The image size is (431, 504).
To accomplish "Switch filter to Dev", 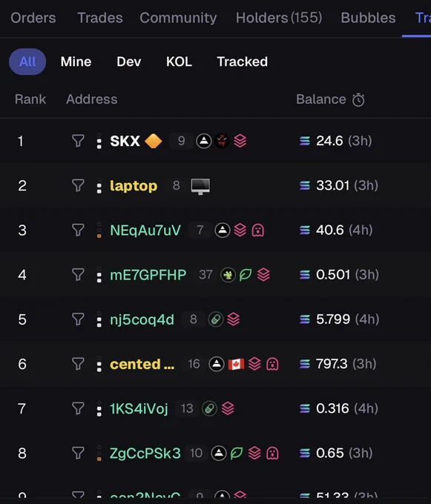I will 128,62.
